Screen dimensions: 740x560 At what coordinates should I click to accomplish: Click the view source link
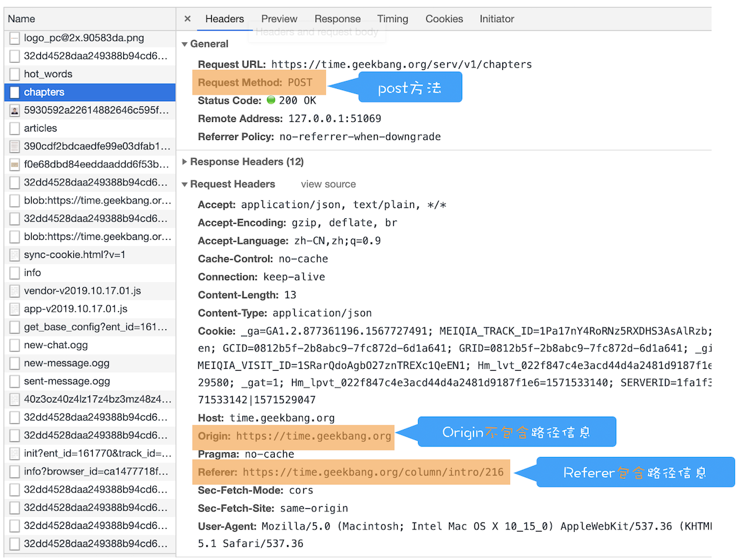pos(328,184)
